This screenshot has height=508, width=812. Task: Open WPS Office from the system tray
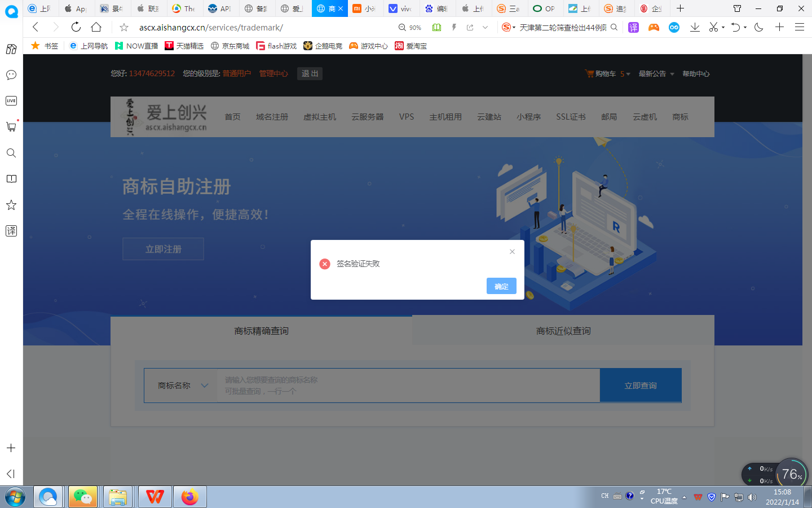698,497
